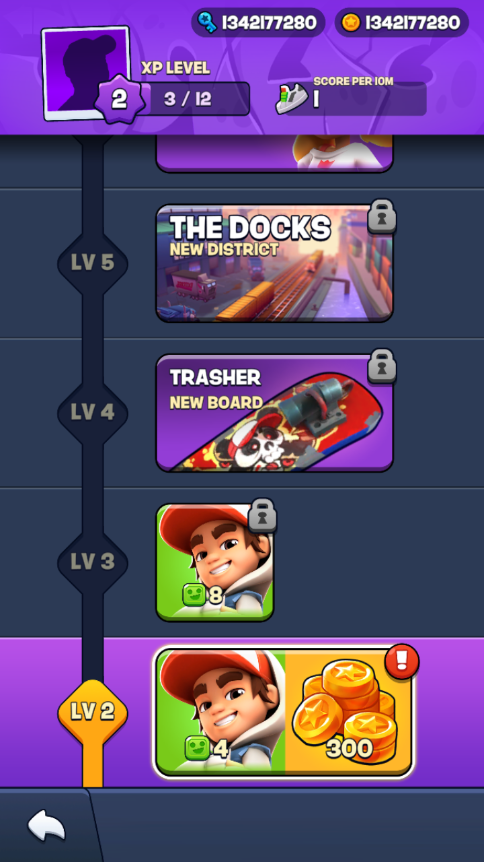The width and height of the screenshot is (484, 862).
Task: Select the gold LV 2 milestone marker
Action: [92, 711]
